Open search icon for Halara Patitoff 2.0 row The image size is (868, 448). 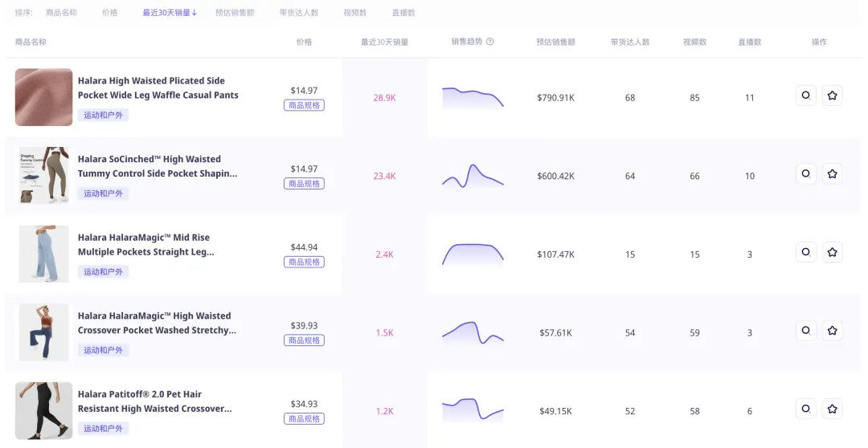pos(806,409)
